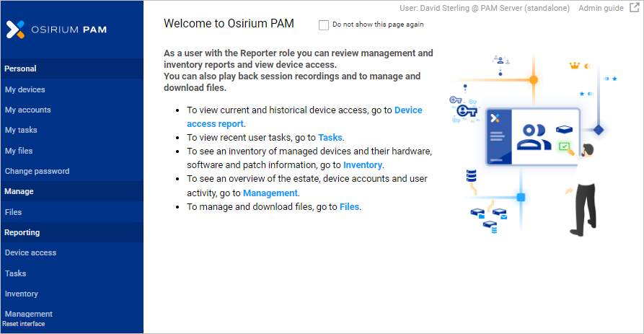Open Inventory in the sidebar
This screenshot has height=334, width=644.
[x=22, y=294]
